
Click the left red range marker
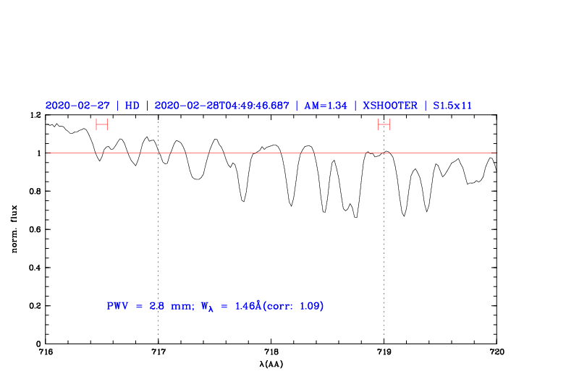(x=101, y=124)
